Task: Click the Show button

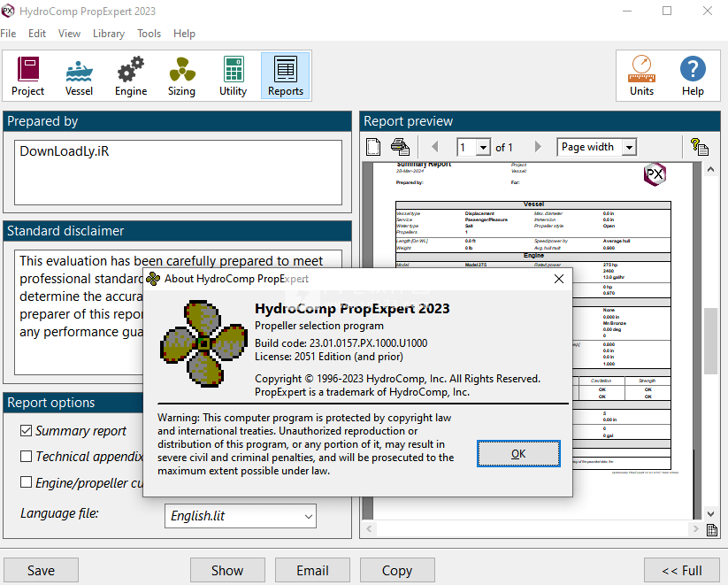Action: pos(227,571)
